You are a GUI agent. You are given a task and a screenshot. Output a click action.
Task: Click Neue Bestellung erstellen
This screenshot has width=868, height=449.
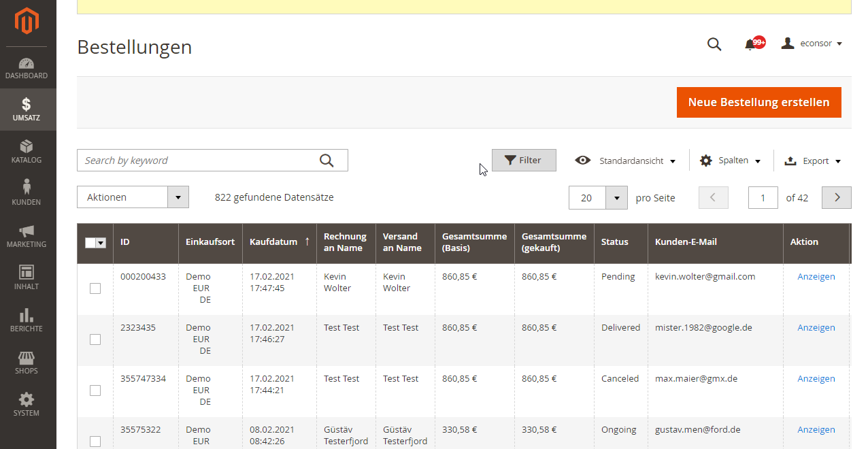pyautogui.click(x=758, y=101)
